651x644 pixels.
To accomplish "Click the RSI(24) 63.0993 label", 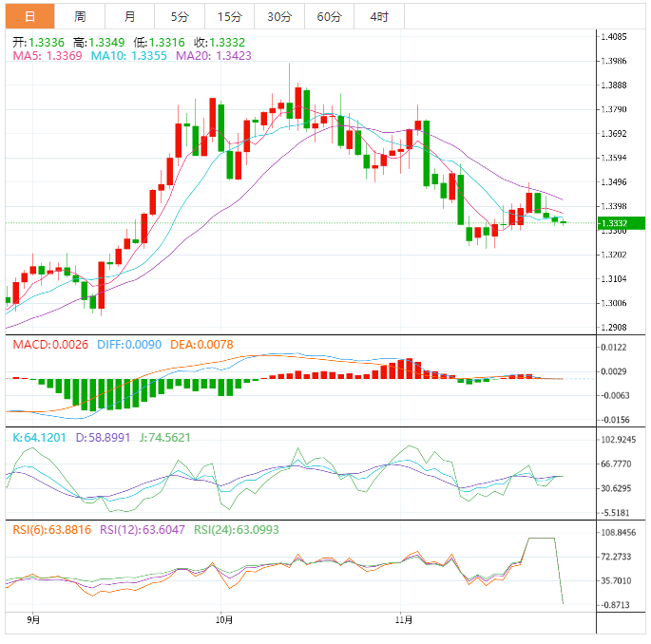I will pos(237,530).
